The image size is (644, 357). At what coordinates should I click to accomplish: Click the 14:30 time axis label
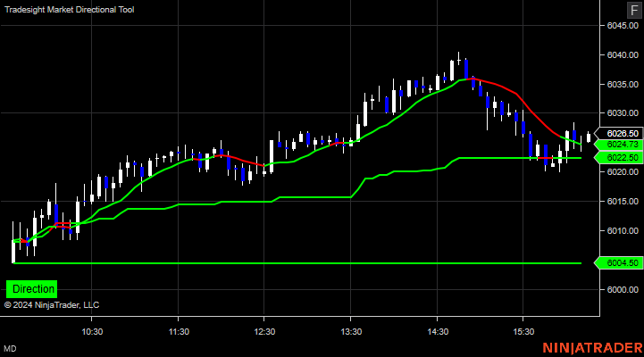(438, 331)
